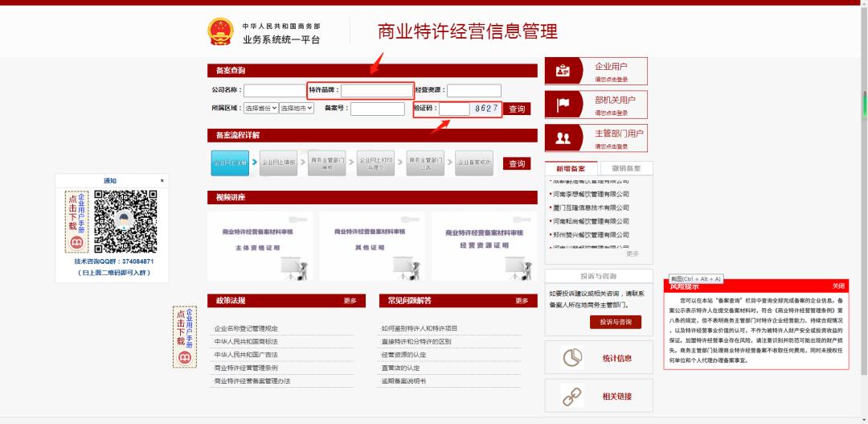Click the 查询 button beside the workflow steps
Viewport: 868px width, 424px height.
point(517,163)
